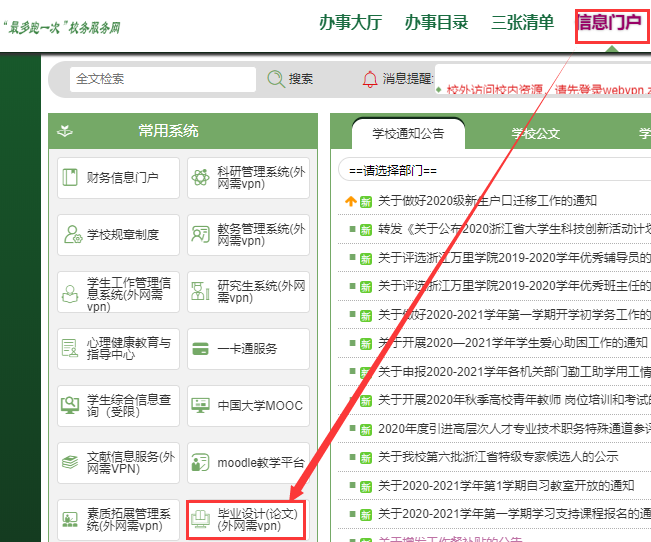The width and height of the screenshot is (651, 542).
Task: Open notice 关于做好2020级新生户口迁移工作的通知
Action: pyautogui.click(x=487, y=201)
